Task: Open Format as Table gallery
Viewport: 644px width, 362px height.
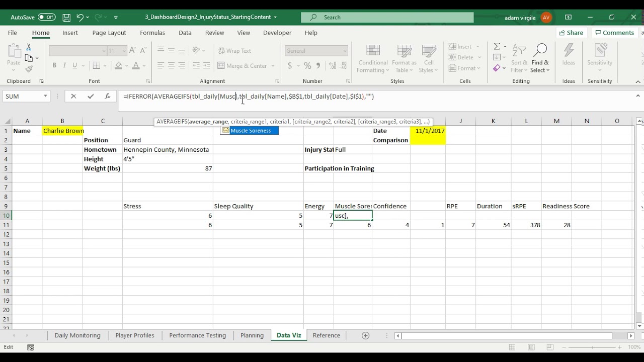Action: coord(404,59)
